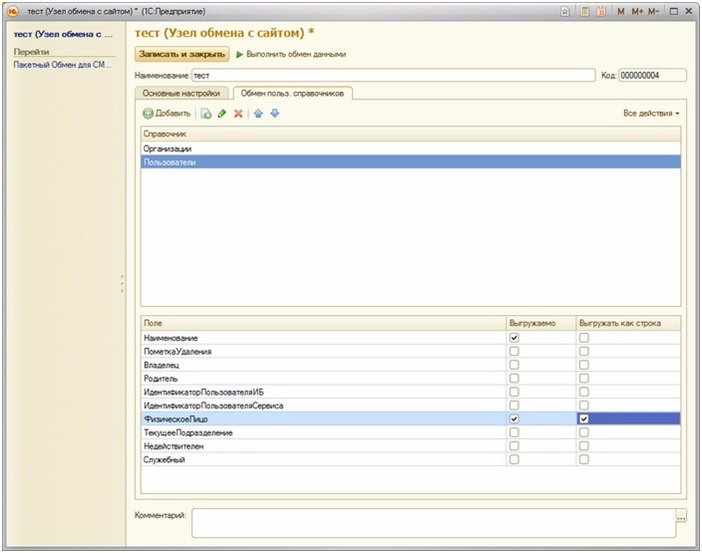Enable Выгружаемо checkbox for Родитель
The image size is (702, 553).
514,379
